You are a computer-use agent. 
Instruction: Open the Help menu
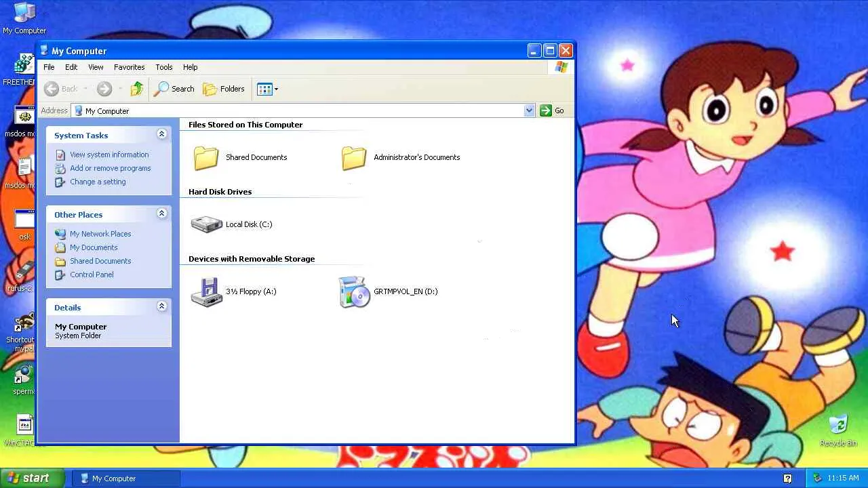[190, 67]
